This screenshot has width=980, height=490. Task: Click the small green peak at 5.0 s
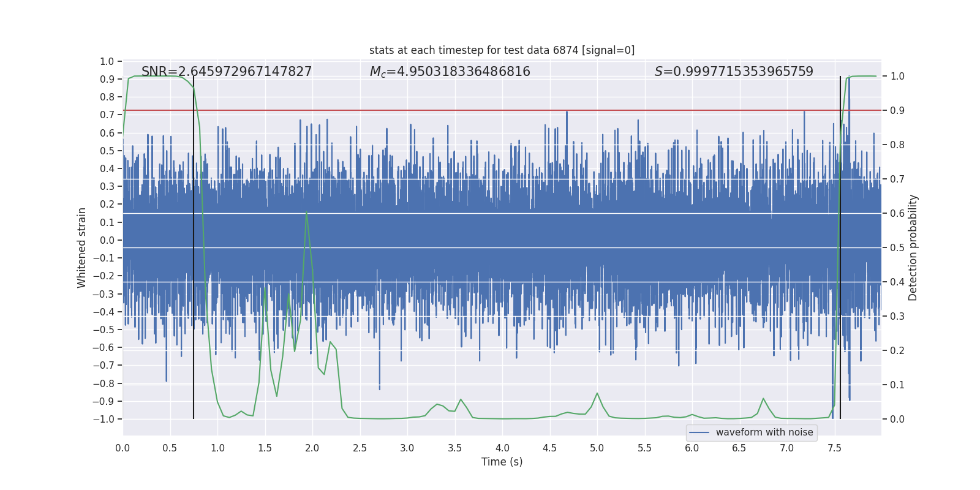(x=597, y=393)
